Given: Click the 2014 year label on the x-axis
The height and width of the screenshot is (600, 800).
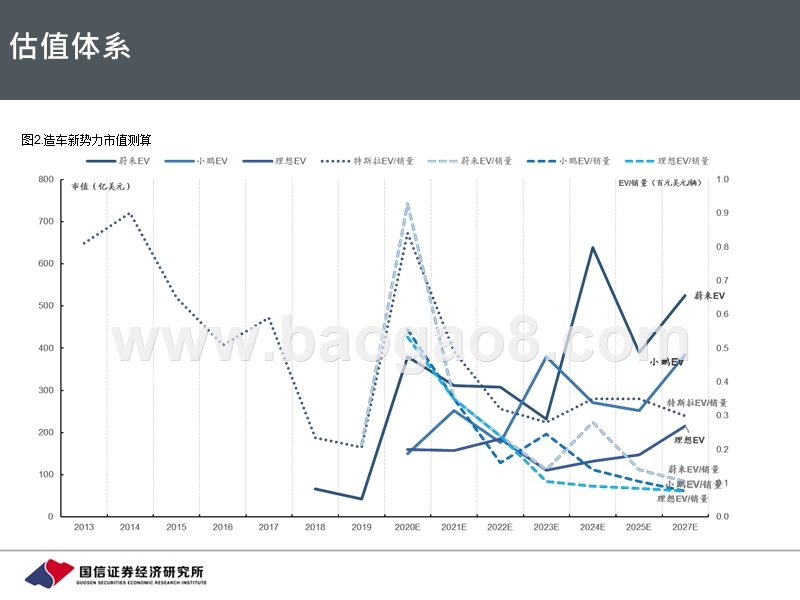Looking at the screenshot, I should (x=130, y=527).
